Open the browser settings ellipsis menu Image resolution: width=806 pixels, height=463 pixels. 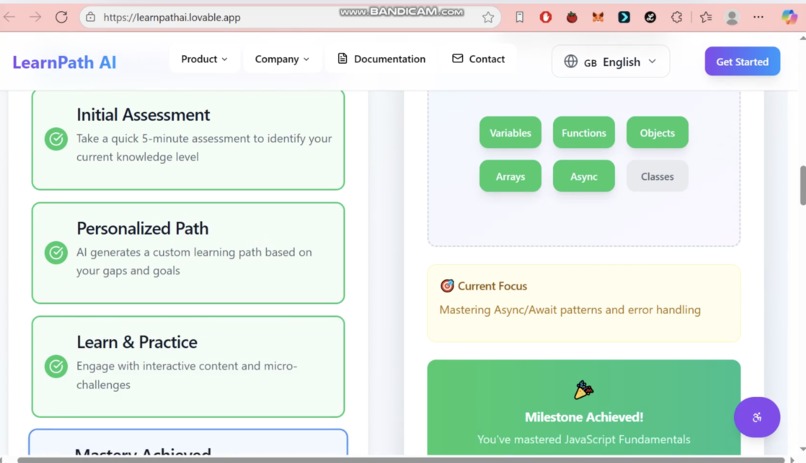(758, 17)
